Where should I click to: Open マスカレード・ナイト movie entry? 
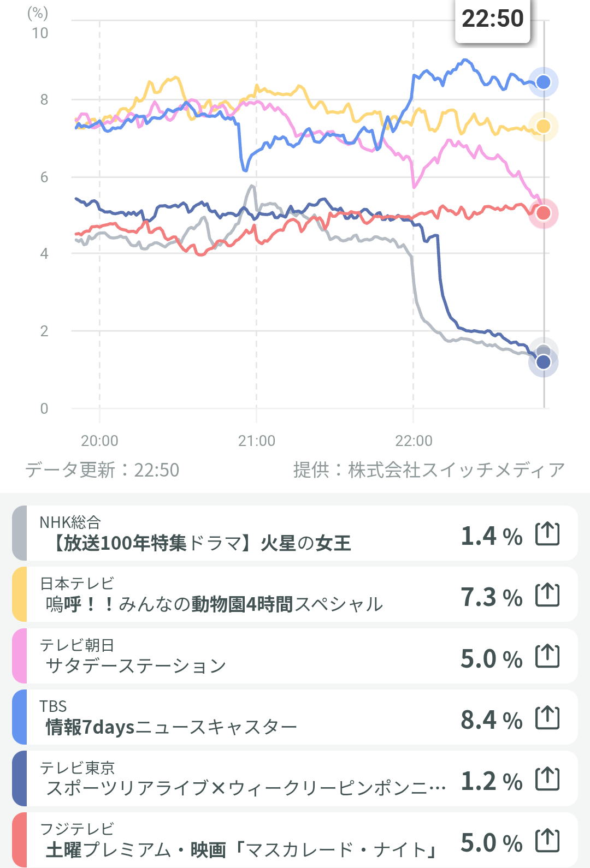click(x=240, y=849)
